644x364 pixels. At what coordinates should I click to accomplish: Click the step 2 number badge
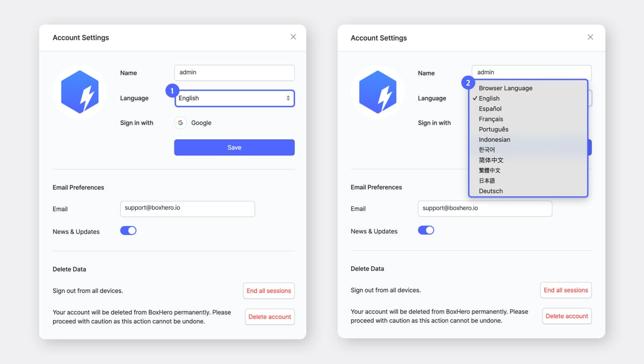(x=468, y=83)
